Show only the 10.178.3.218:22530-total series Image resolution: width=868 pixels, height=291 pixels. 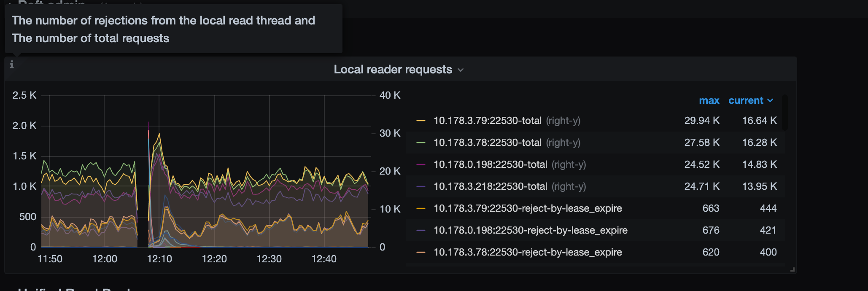(490, 186)
